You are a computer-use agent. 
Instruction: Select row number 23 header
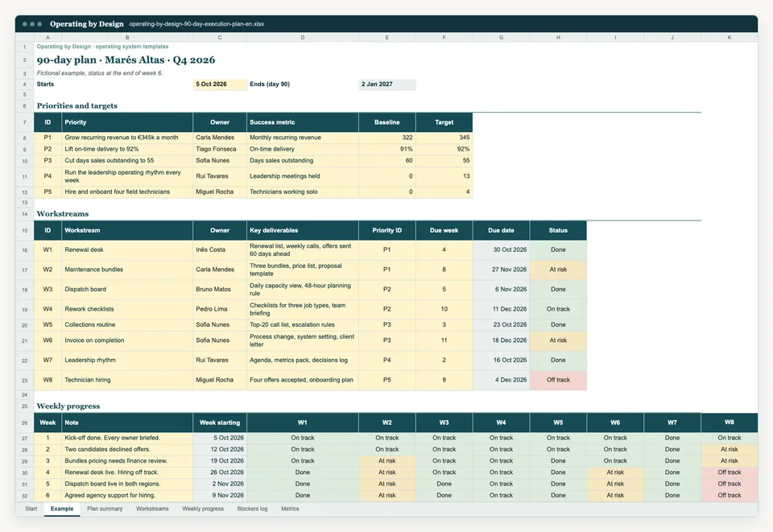pyautogui.click(x=25, y=380)
